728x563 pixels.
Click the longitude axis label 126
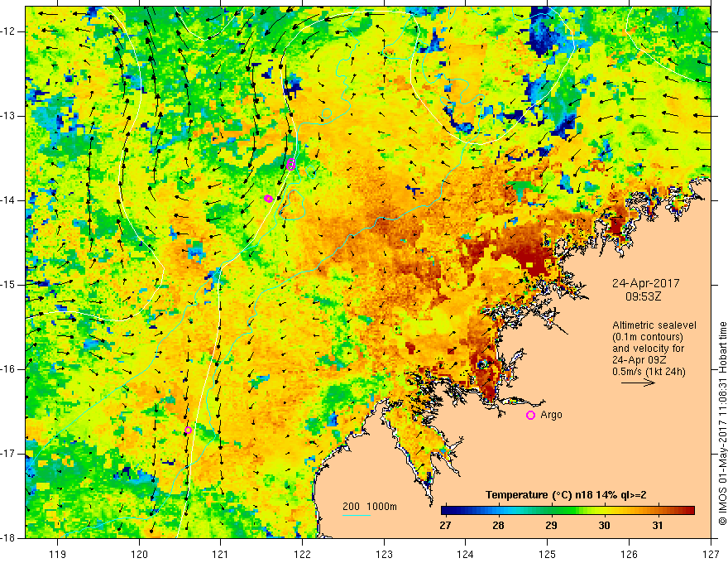click(x=629, y=554)
